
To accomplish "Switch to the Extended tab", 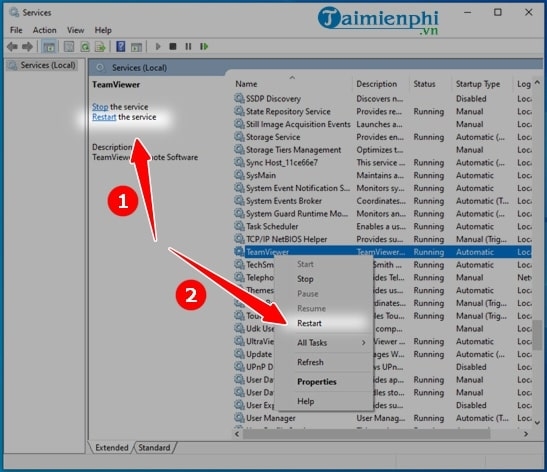I will click(112, 448).
